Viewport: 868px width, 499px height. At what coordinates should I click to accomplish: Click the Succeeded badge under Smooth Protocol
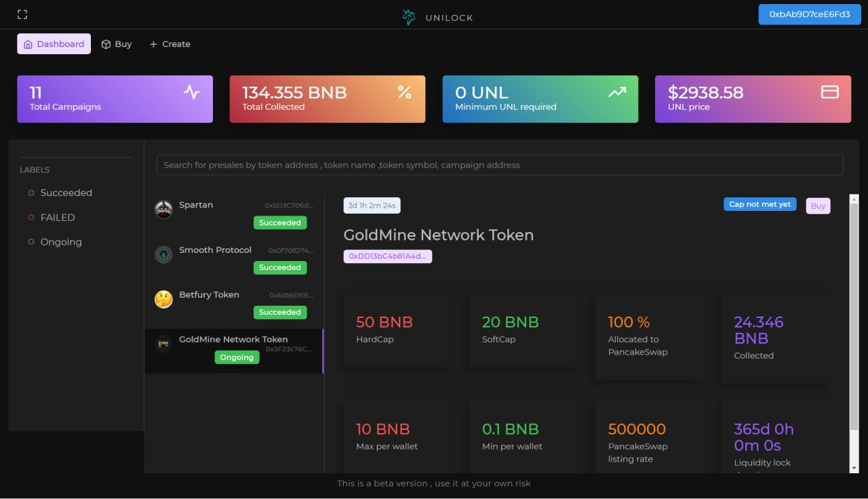point(280,268)
